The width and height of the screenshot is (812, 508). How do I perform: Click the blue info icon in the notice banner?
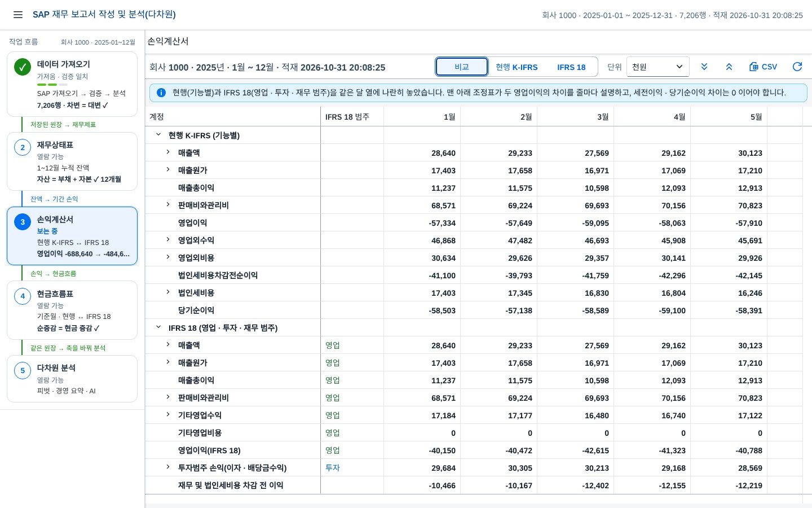161,93
